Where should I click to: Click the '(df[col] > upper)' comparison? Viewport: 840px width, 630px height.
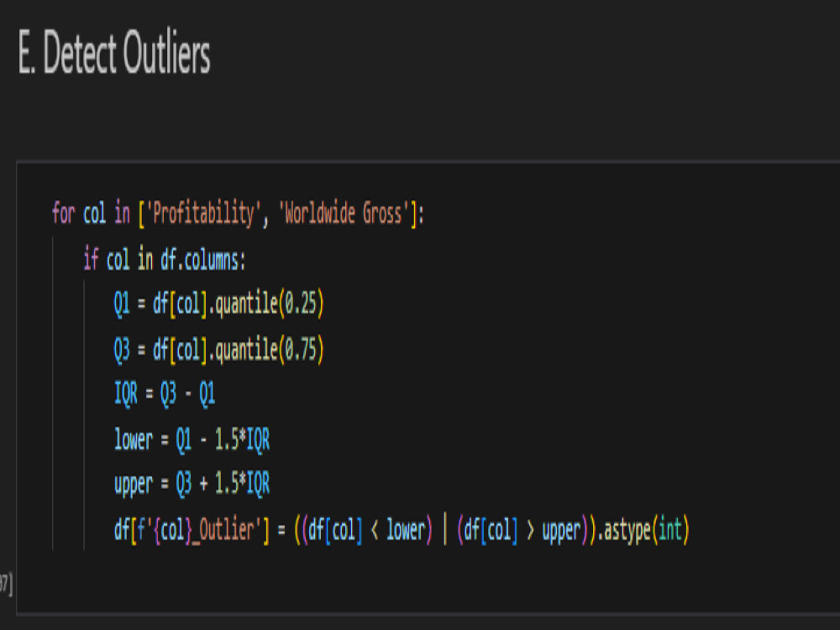[x=522, y=530]
